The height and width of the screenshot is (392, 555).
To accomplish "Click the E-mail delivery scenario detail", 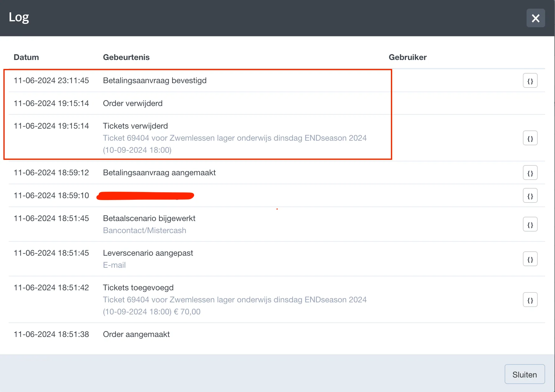I will pos(114,265).
